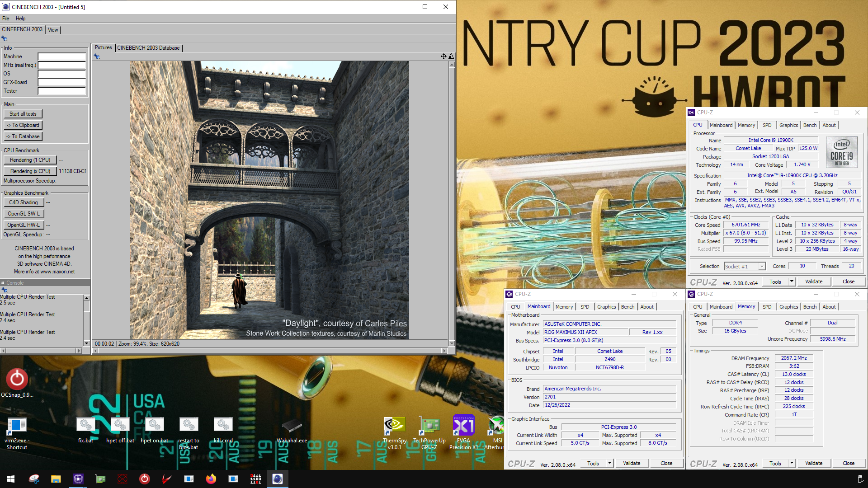Open Firefox from the taskbar

click(x=211, y=479)
